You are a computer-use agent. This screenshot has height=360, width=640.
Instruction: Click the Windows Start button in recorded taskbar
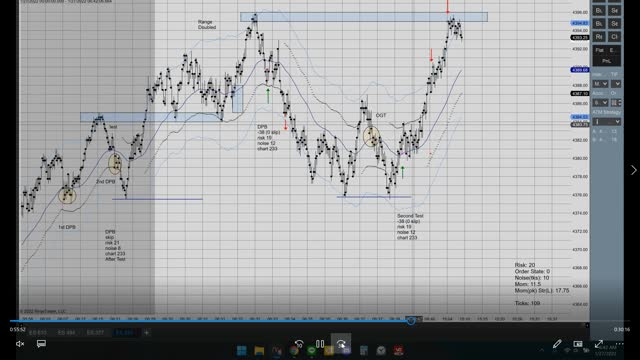point(242,351)
